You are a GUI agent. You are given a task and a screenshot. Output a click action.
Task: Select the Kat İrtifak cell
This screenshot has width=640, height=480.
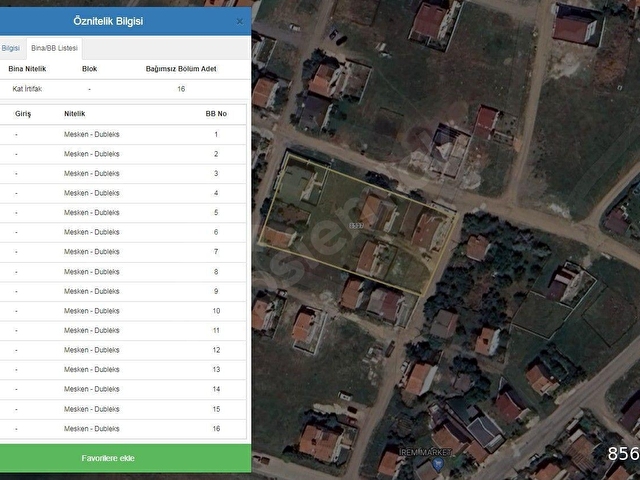coord(27,89)
